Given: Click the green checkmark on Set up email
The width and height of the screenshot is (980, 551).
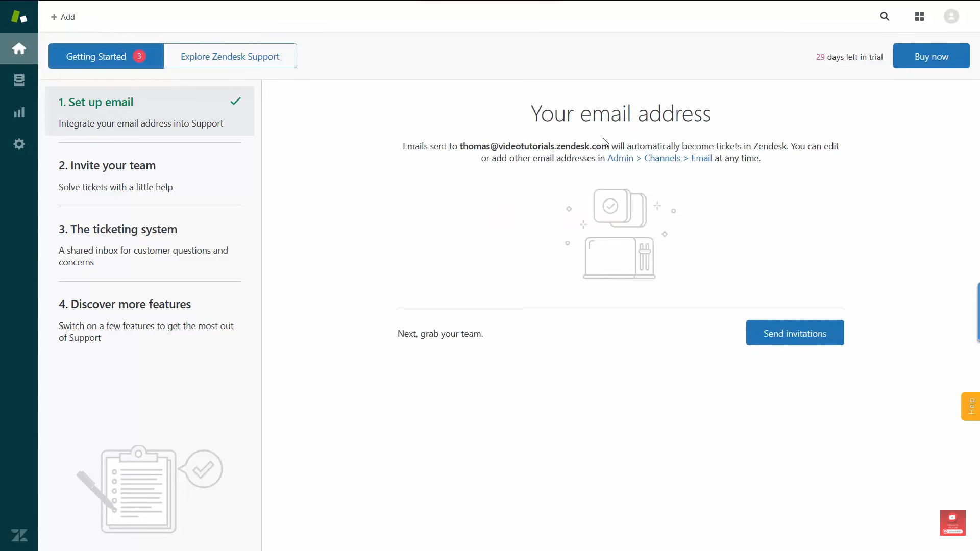Looking at the screenshot, I should [235, 101].
